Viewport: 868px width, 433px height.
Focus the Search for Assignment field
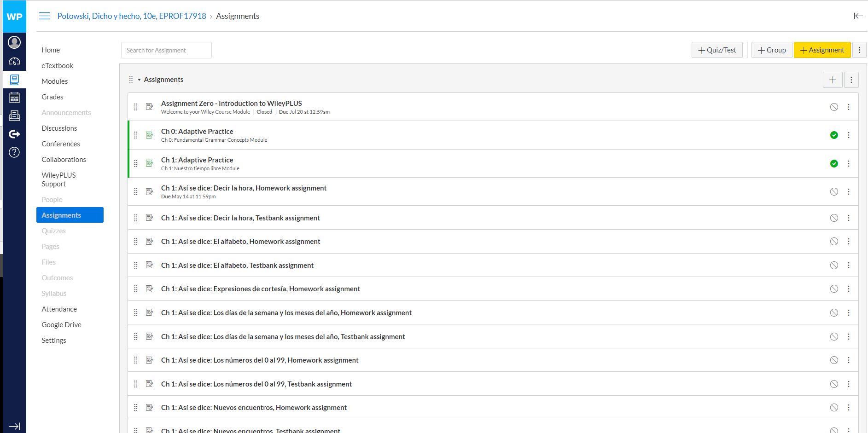pyautogui.click(x=166, y=50)
